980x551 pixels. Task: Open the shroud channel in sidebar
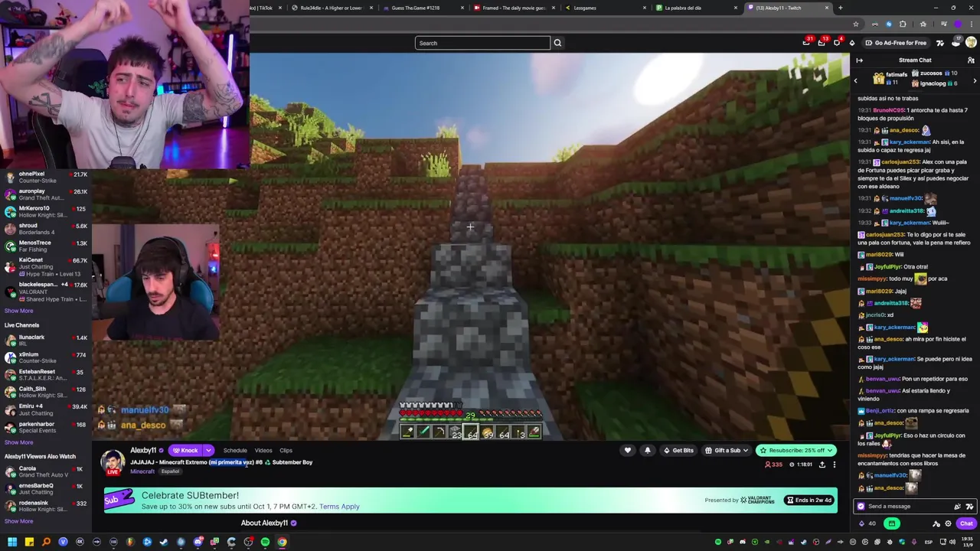[x=46, y=229]
